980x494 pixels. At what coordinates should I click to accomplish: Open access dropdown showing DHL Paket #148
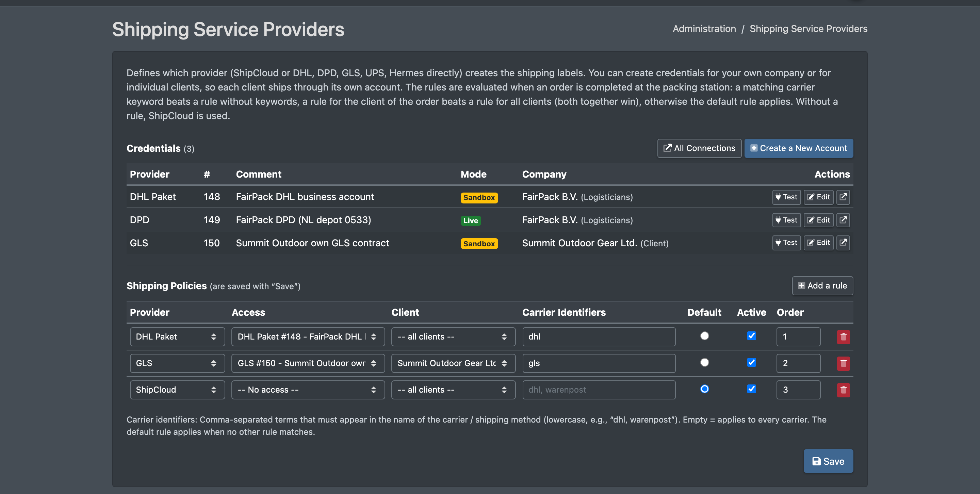tap(308, 336)
